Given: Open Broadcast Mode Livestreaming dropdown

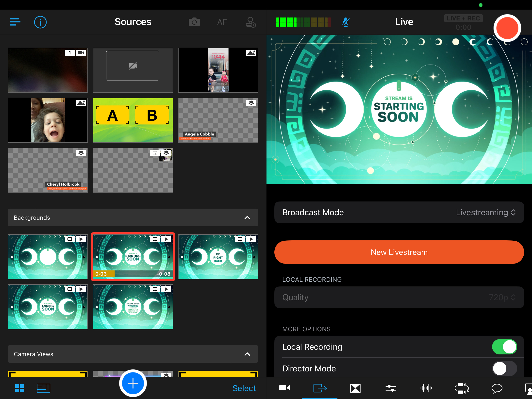Looking at the screenshot, I should coord(485,212).
